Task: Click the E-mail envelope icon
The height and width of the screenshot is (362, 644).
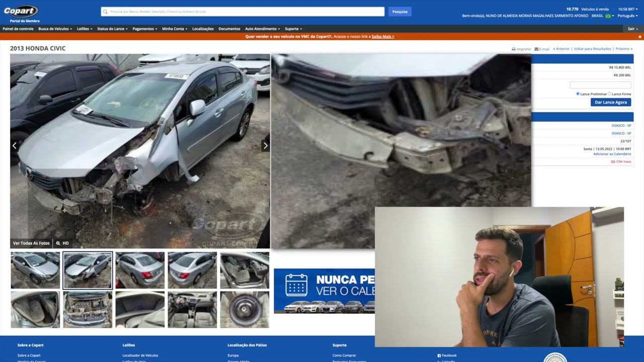Action: tap(536, 49)
